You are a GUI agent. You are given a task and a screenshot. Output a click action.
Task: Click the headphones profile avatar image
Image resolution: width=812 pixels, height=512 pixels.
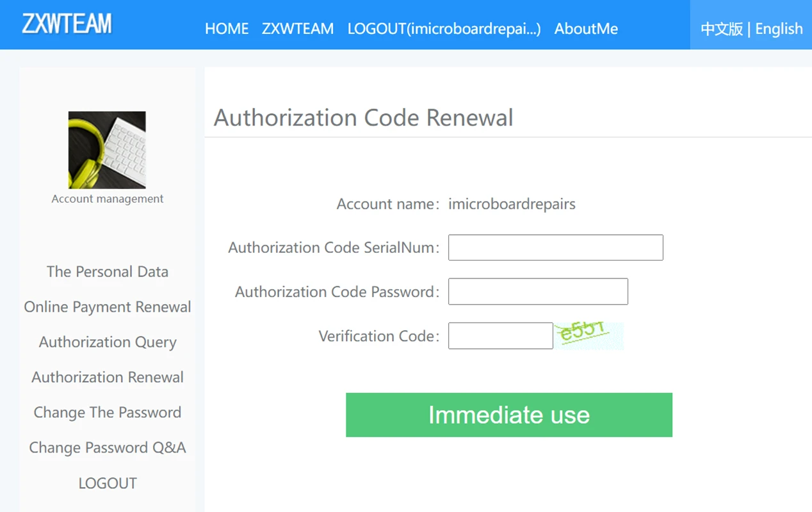point(107,150)
